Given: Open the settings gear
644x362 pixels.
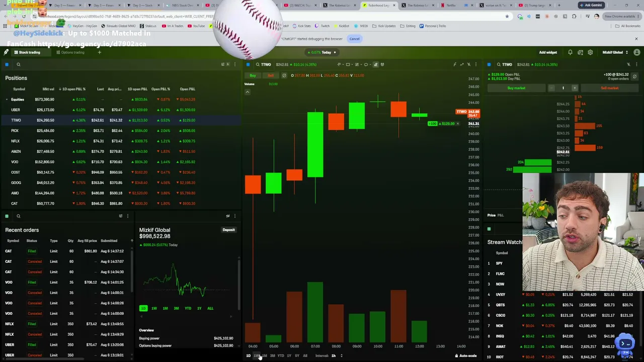Looking at the screenshot, I should [590, 52].
